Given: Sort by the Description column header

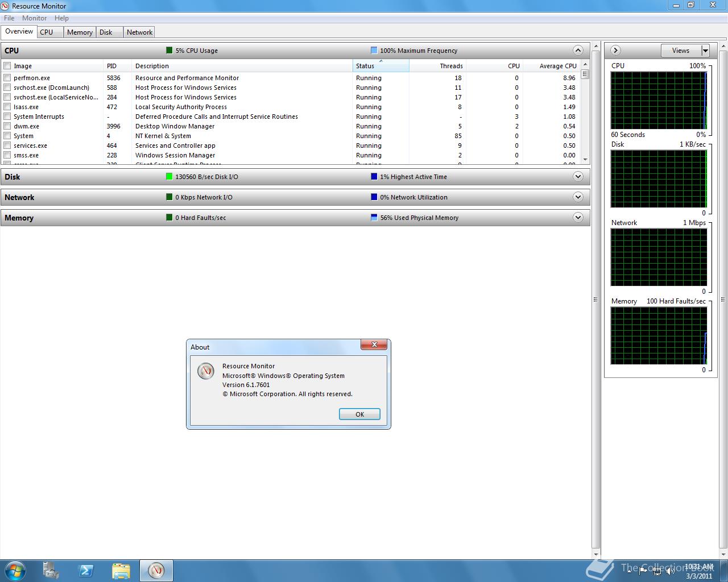Looking at the screenshot, I should (242, 66).
